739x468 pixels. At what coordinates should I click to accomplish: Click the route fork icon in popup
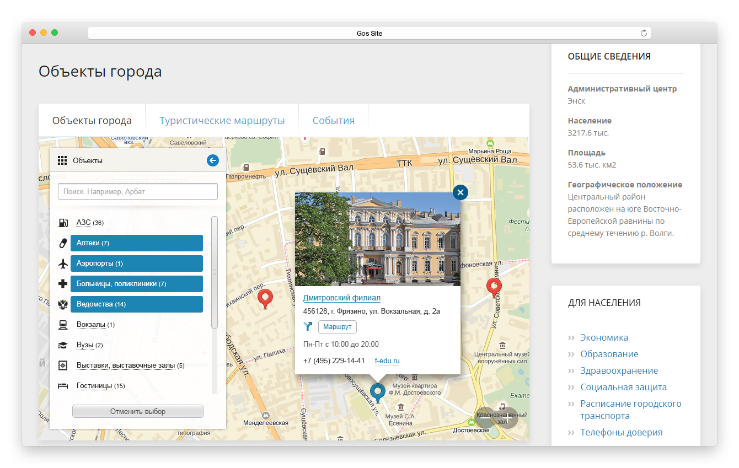308,326
